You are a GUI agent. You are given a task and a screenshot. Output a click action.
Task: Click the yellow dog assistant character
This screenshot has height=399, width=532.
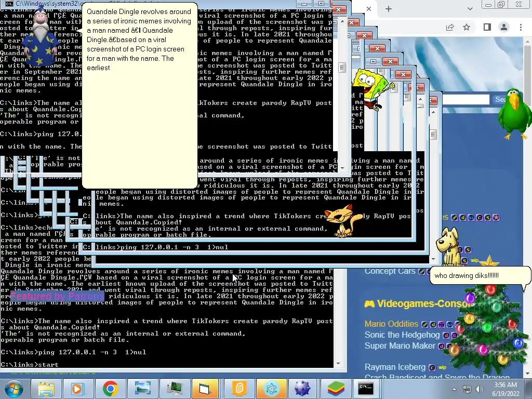(x=449, y=246)
